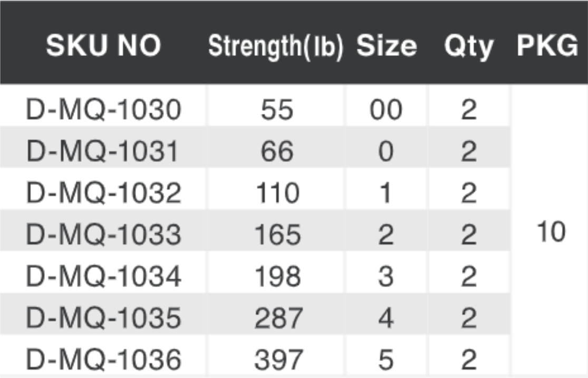Click on SKU D-MQ-1033
Screen dimensions: 588x378
tap(103, 235)
